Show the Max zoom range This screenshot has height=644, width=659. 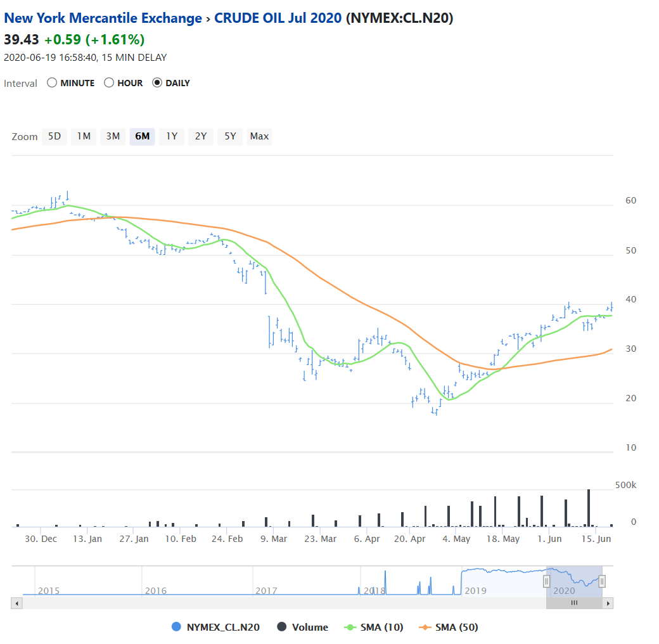259,136
